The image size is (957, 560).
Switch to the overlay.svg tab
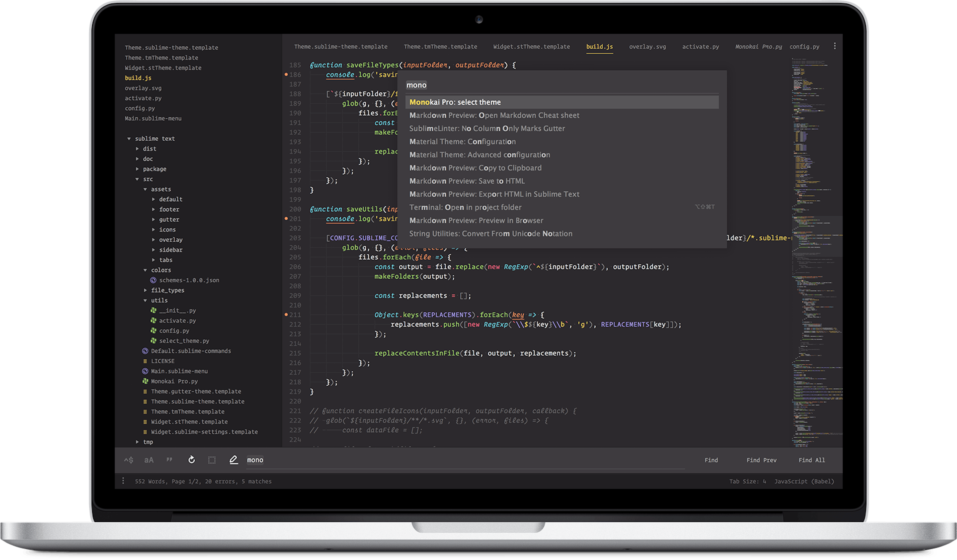(x=647, y=47)
